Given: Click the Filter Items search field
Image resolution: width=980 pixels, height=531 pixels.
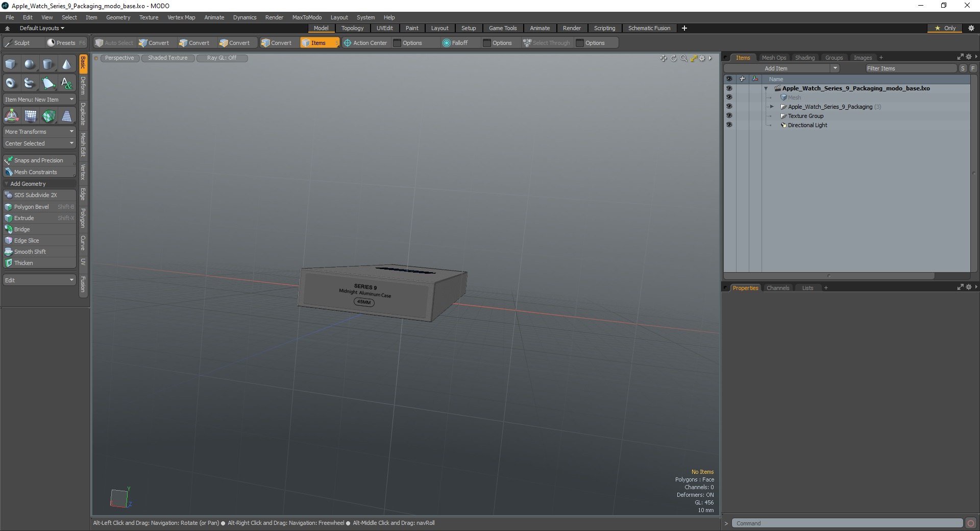Looking at the screenshot, I should (x=911, y=68).
